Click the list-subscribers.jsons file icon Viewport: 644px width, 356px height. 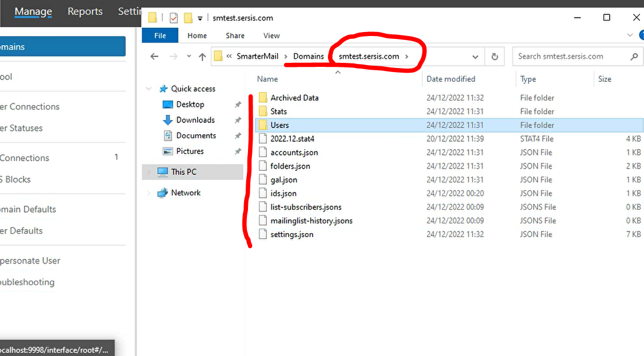(x=263, y=207)
